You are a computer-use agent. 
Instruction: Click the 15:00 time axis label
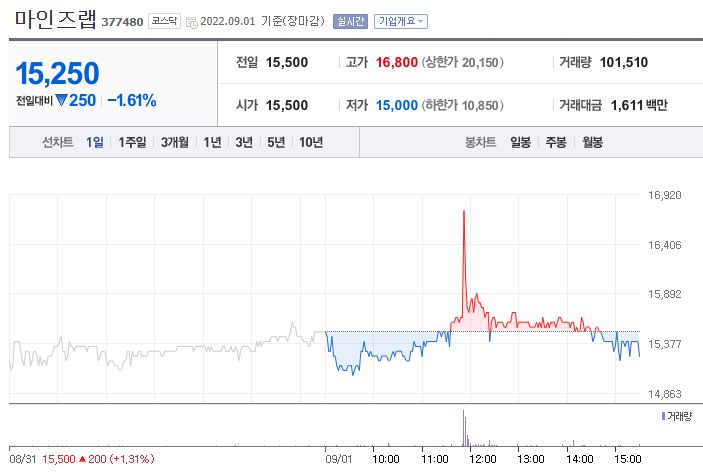tap(628, 459)
